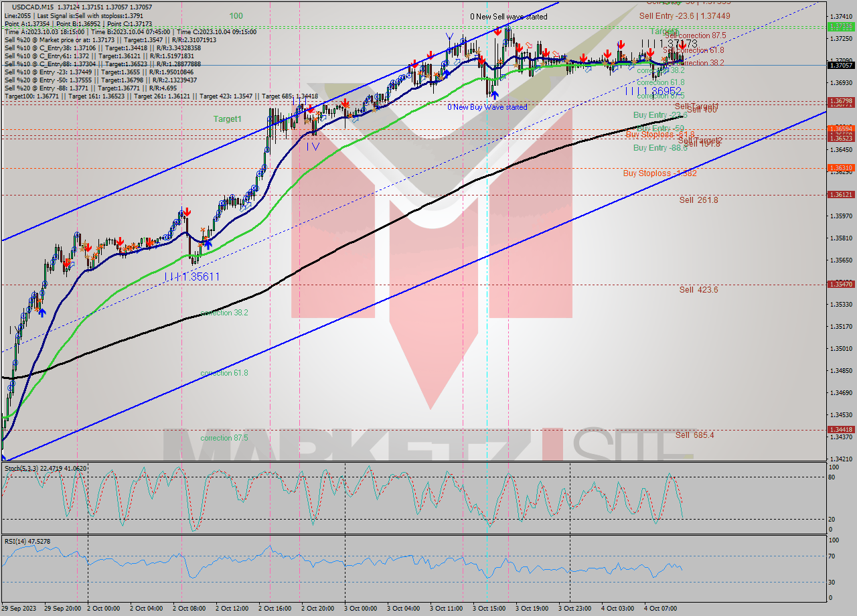Select '0 New Buy Wave started' annotation

click(487, 107)
